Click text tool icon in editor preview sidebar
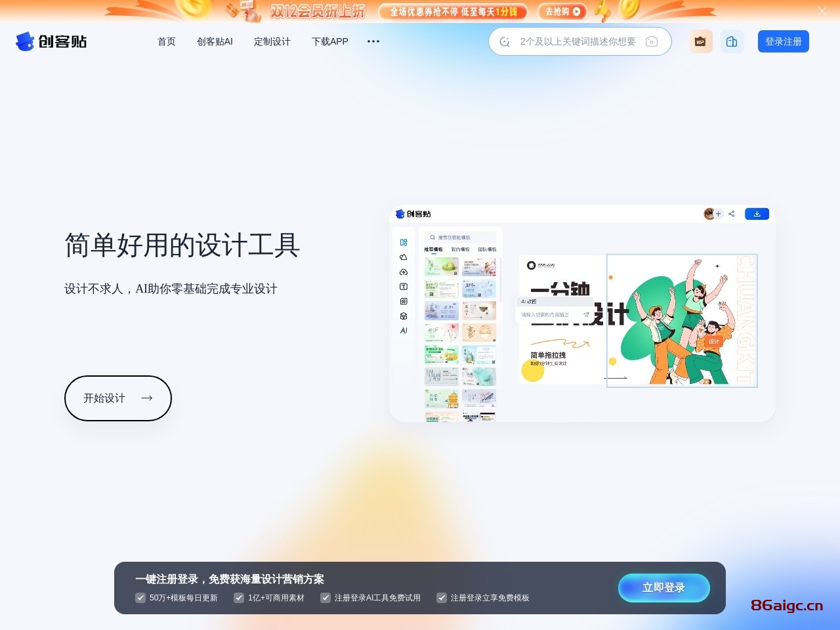The height and width of the screenshot is (630, 840). coord(404,287)
